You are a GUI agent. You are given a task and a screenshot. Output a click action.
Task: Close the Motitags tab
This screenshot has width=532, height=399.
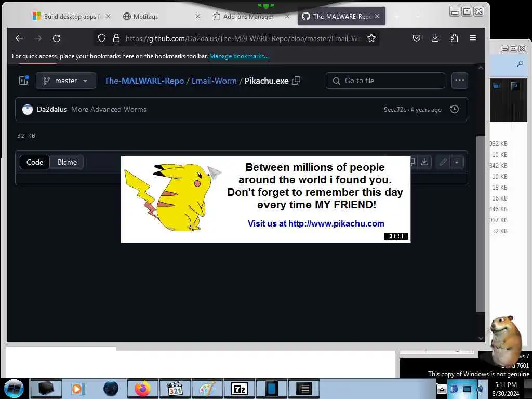pos(198,16)
